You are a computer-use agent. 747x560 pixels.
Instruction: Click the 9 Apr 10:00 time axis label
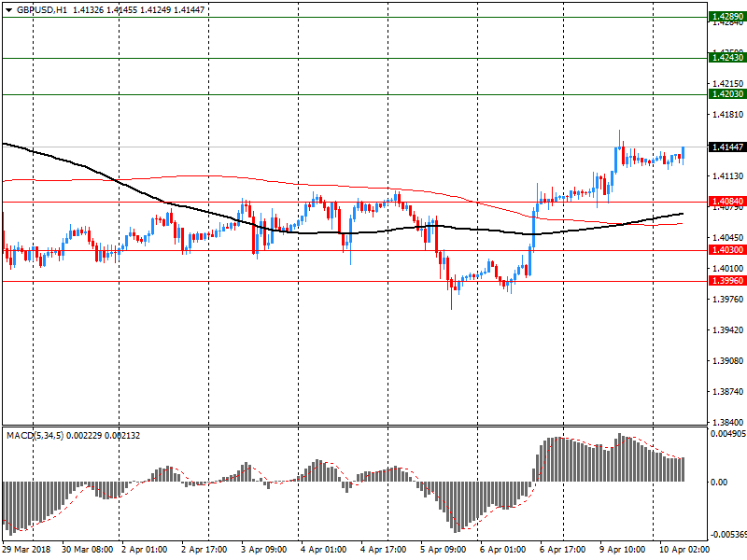(622, 550)
